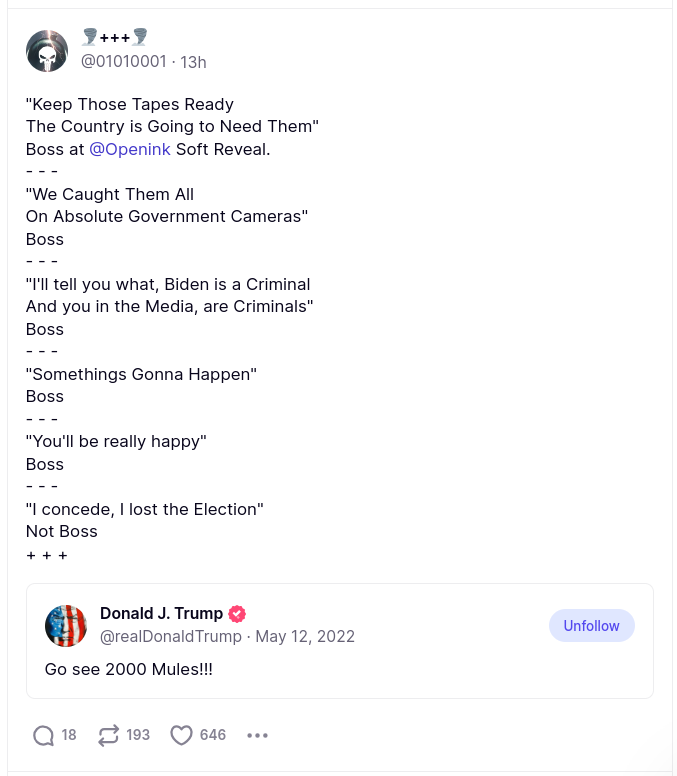
Task: Click the skull profile avatar
Action: tap(46, 51)
